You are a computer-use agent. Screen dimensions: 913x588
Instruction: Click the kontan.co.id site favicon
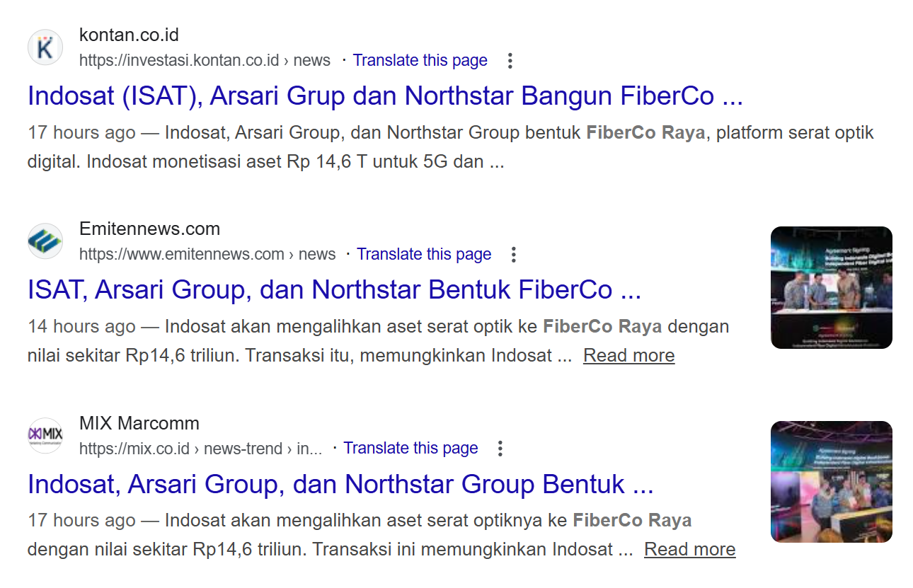tap(45, 47)
